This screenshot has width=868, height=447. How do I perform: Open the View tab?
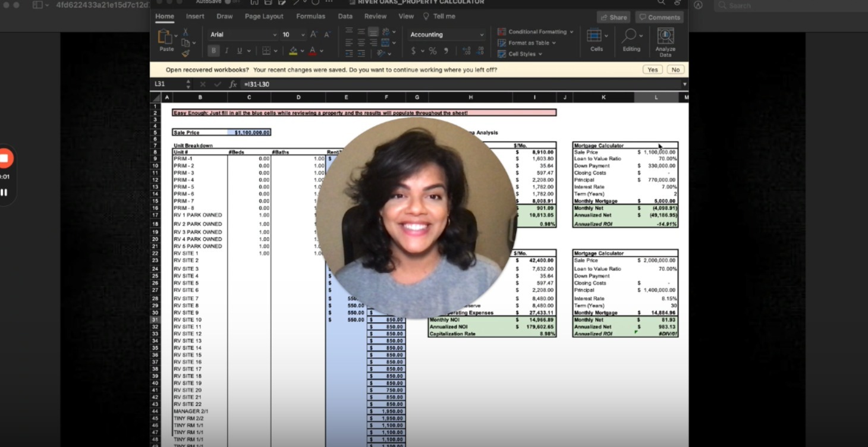406,16
